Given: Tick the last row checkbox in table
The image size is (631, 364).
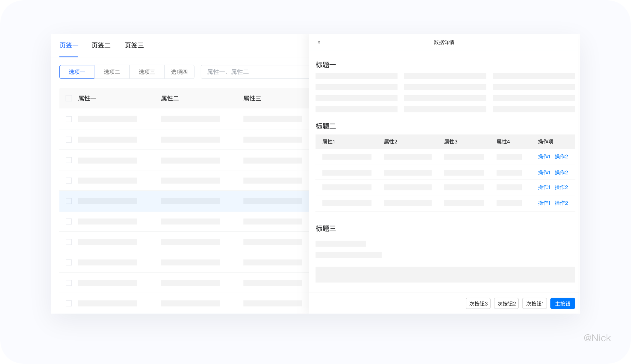Looking at the screenshot, I should (x=69, y=303).
